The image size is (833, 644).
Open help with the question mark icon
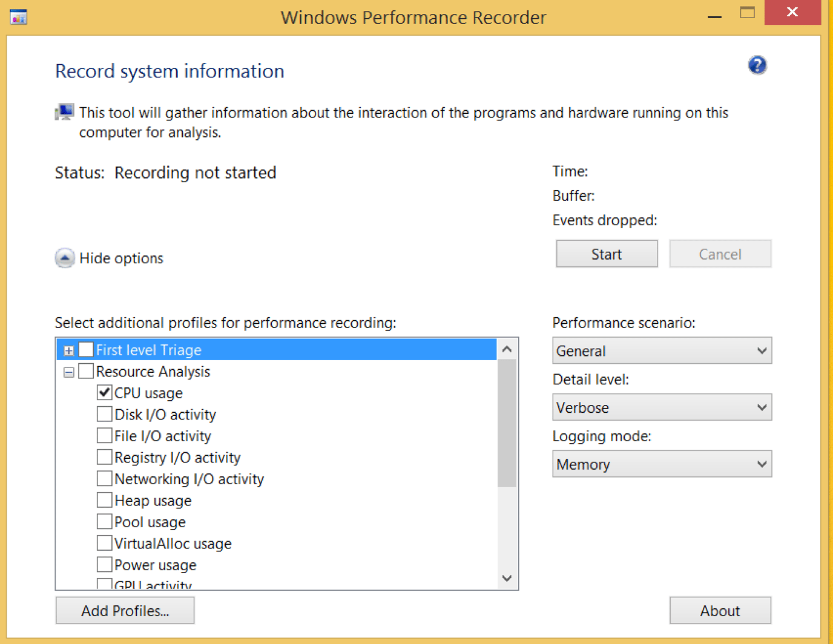[x=757, y=65]
